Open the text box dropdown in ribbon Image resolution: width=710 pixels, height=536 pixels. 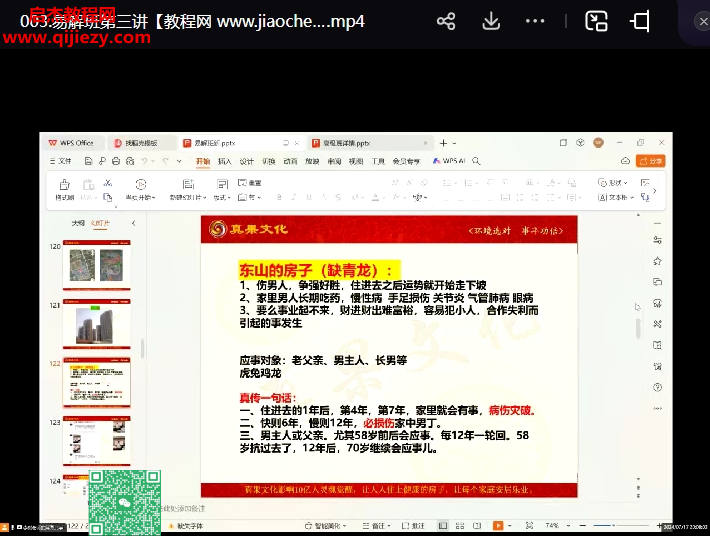(x=616, y=197)
